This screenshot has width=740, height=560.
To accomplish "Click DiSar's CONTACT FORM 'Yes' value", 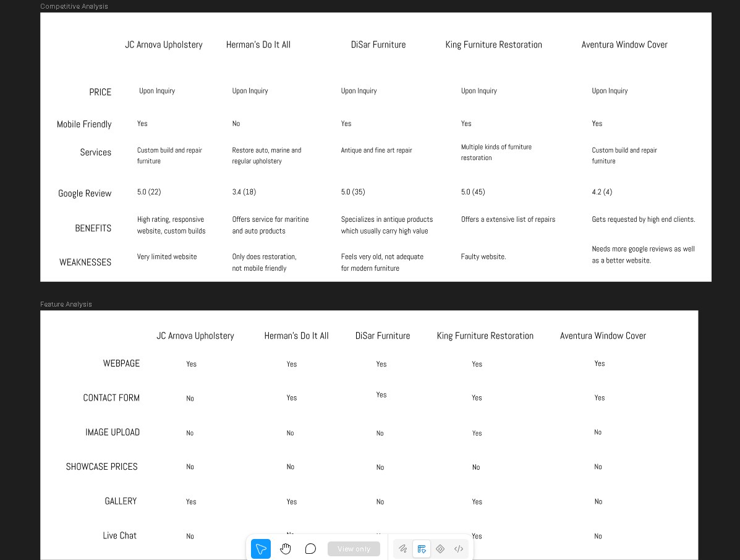I will tap(381, 395).
